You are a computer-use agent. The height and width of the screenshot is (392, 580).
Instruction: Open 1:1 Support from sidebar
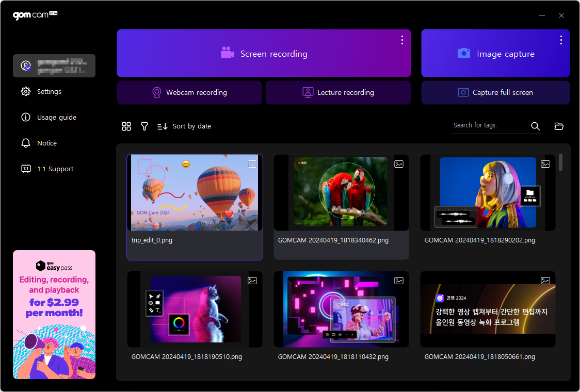[54, 169]
